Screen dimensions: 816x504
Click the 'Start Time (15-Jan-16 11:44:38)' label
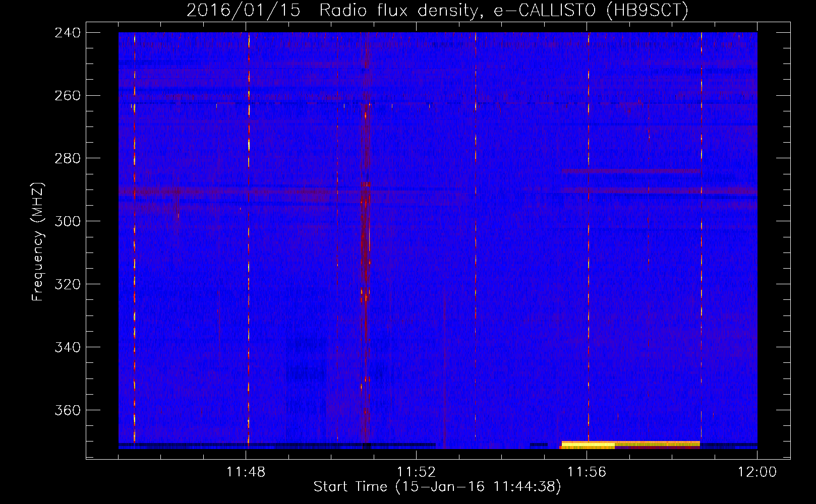[x=437, y=487]
